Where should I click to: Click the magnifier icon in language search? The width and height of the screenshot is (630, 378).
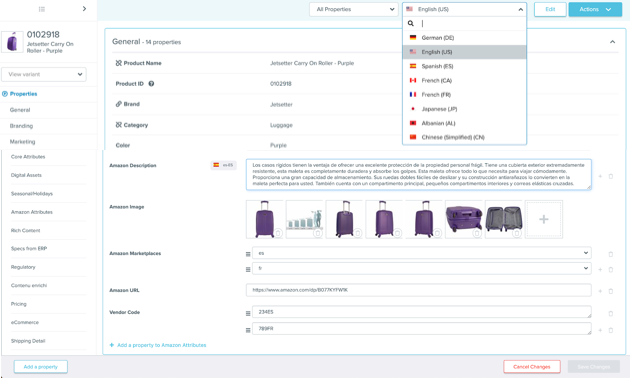[411, 23]
